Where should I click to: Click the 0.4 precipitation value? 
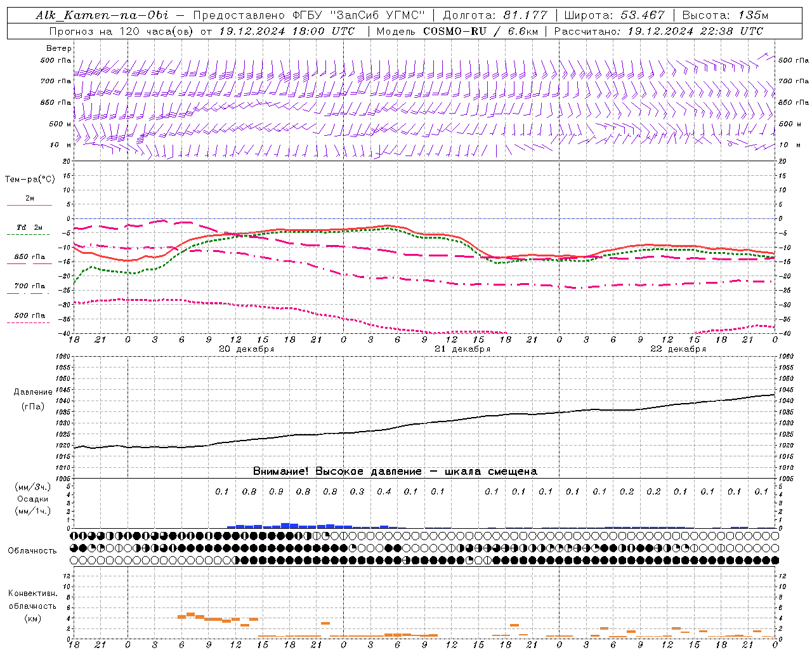pos(384,492)
